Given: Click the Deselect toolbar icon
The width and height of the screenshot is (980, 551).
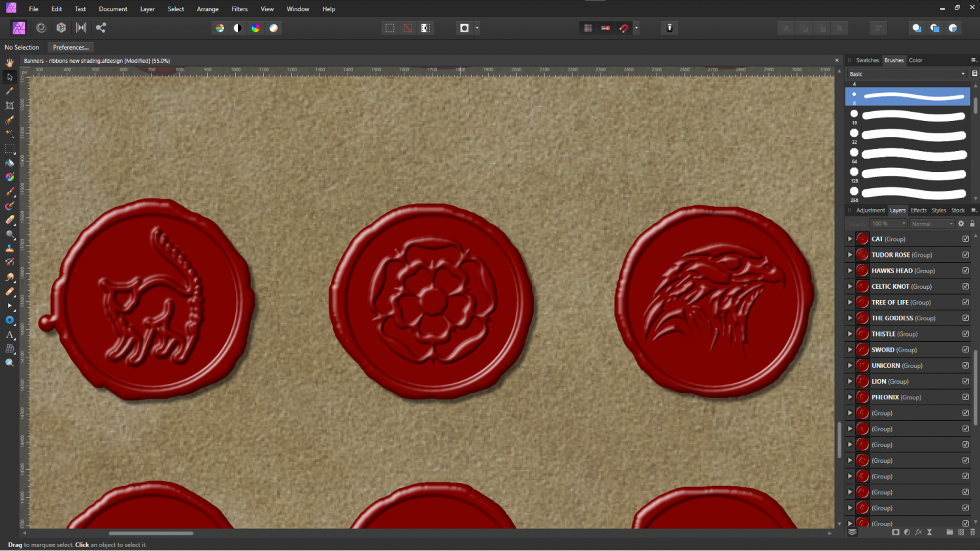Looking at the screenshot, I should 408,28.
